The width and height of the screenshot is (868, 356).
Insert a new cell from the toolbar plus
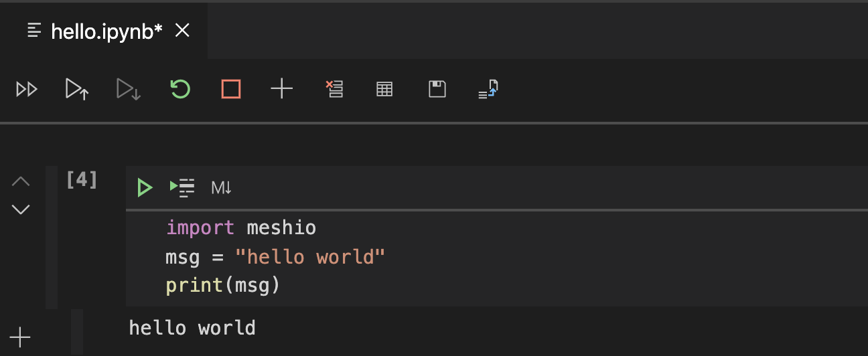click(x=282, y=89)
